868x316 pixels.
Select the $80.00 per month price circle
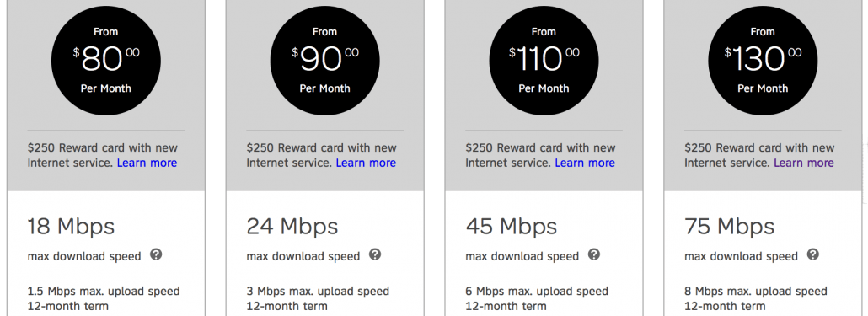[x=105, y=61]
